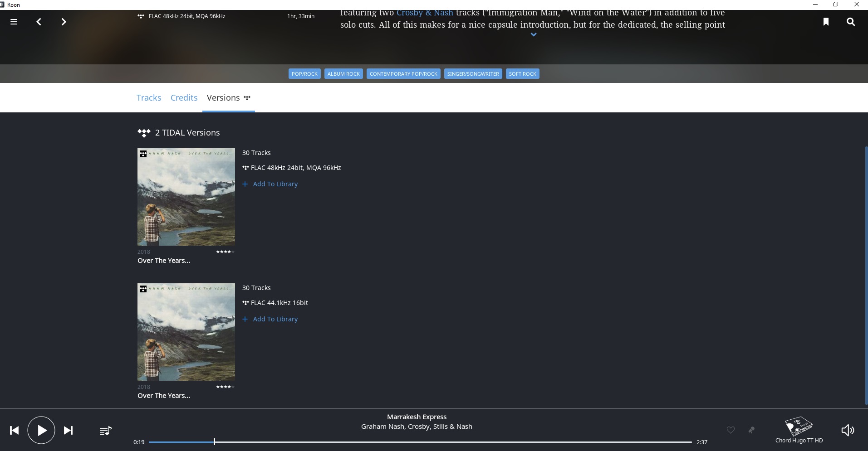
Task: Skip to the previous track
Action: (15, 430)
